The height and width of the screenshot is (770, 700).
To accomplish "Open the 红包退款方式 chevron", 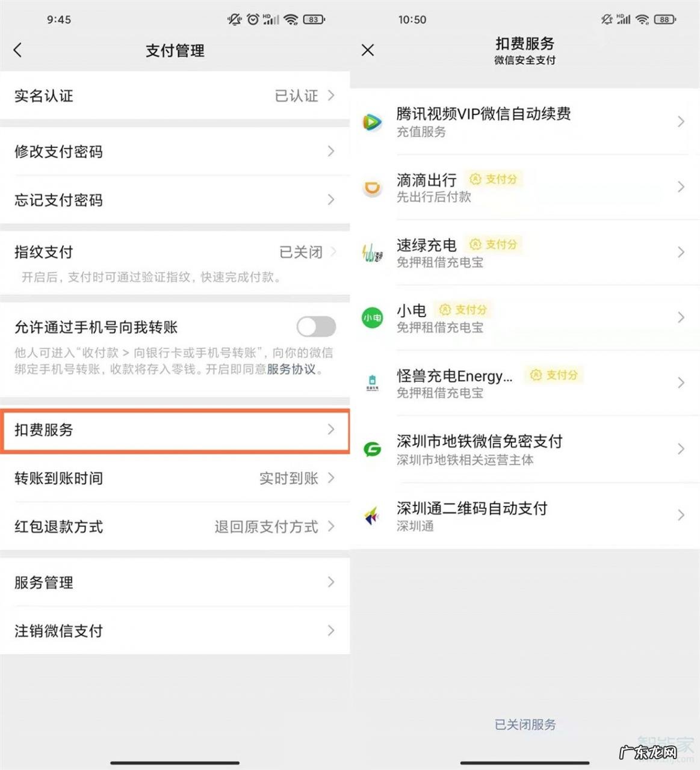I will pos(331,527).
